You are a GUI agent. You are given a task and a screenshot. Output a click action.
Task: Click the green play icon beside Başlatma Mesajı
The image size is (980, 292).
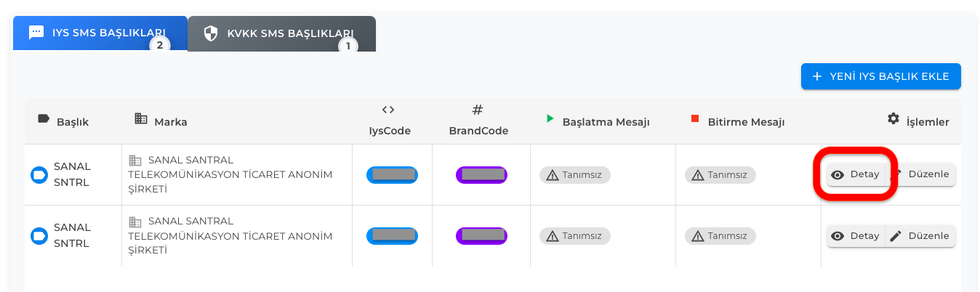tap(550, 118)
